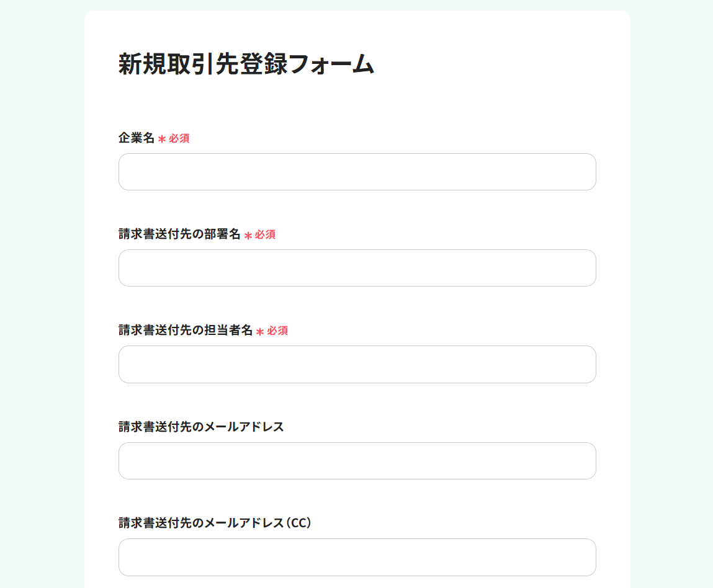713x588 pixels.
Task: Click the 必須 marker beside 企業名
Action: tap(179, 138)
